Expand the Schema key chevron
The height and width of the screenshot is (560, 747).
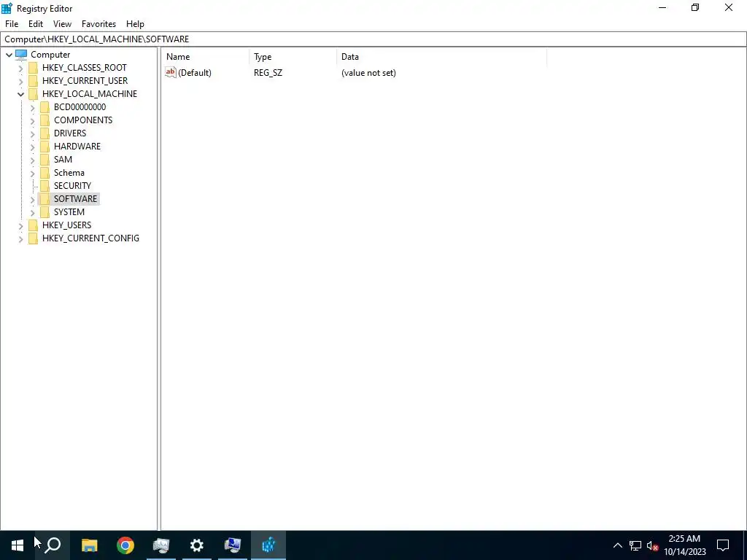tap(32, 174)
